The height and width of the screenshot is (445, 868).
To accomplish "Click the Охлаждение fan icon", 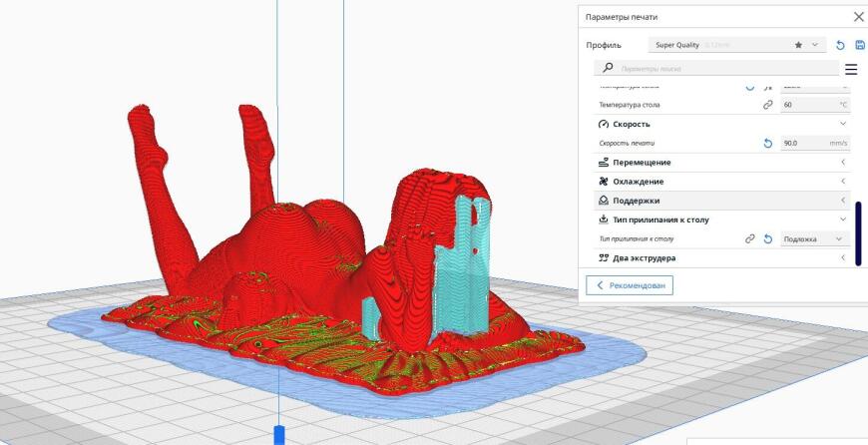I will point(604,182).
